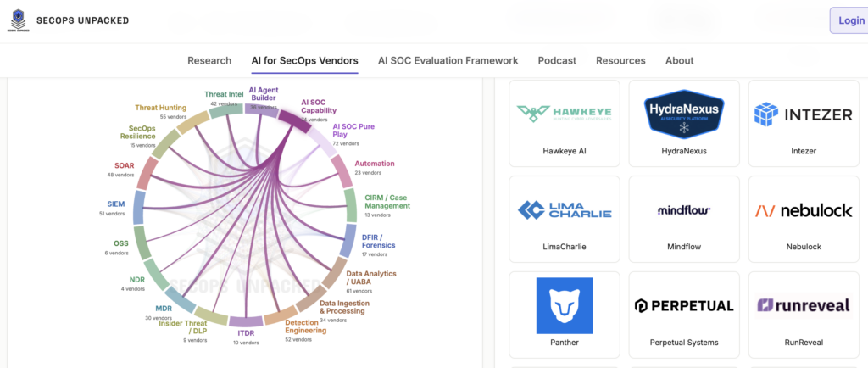Open the Perpetual Systems logo card
This screenshot has width=868, height=368.
[x=684, y=315]
